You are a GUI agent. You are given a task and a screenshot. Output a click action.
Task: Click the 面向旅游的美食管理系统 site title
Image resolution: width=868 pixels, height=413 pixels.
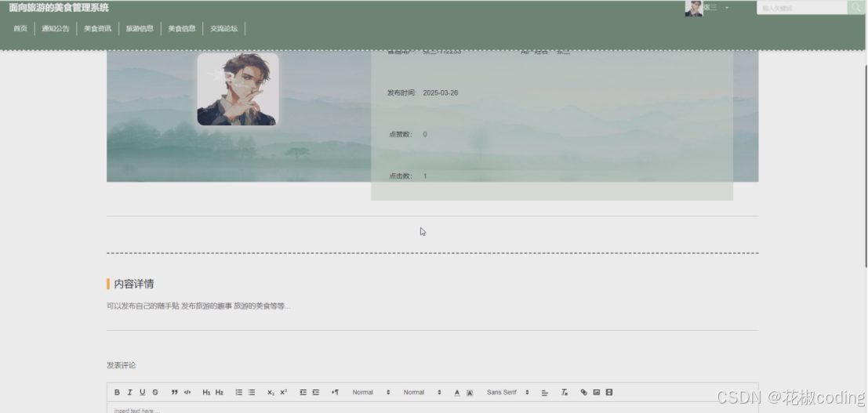click(59, 8)
